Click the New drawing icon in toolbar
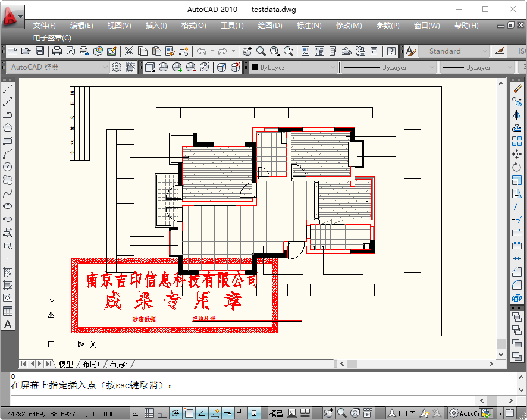Viewport: 527px width, 420px height. pyautogui.click(x=12, y=51)
